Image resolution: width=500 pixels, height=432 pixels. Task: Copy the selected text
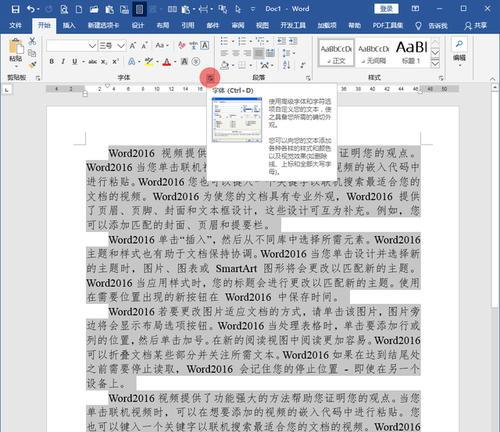[x=32, y=53]
